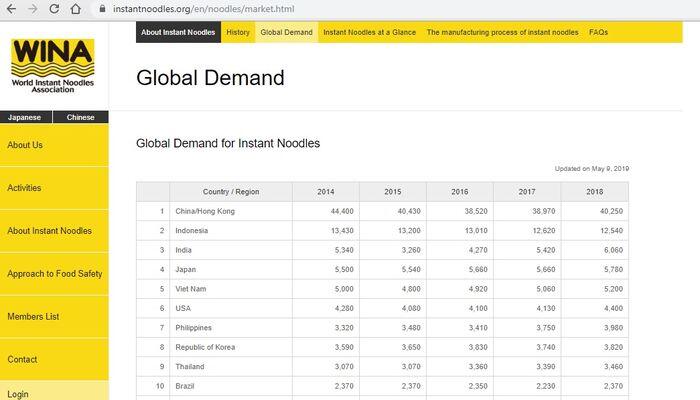Image resolution: width=700 pixels, height=400 pixels.
Task: Click Japan 2018 value 5,780
Action: tap(613, 270)
